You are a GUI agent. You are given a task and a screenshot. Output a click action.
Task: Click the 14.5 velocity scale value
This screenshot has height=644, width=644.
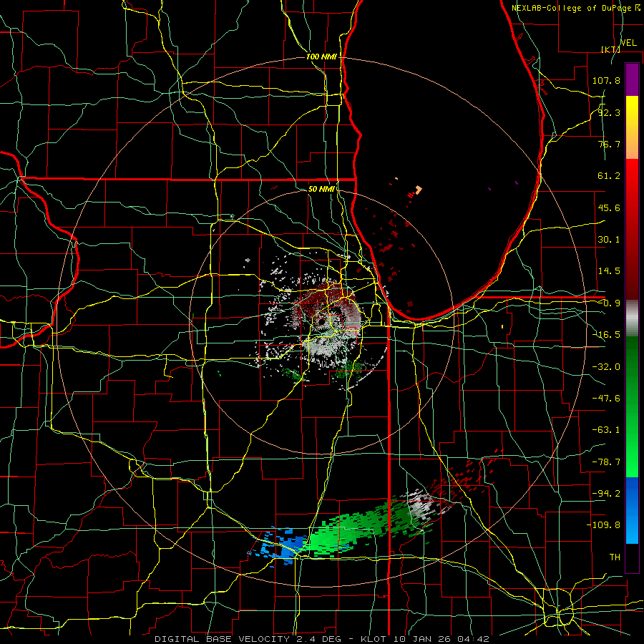(x=609, y=271)
